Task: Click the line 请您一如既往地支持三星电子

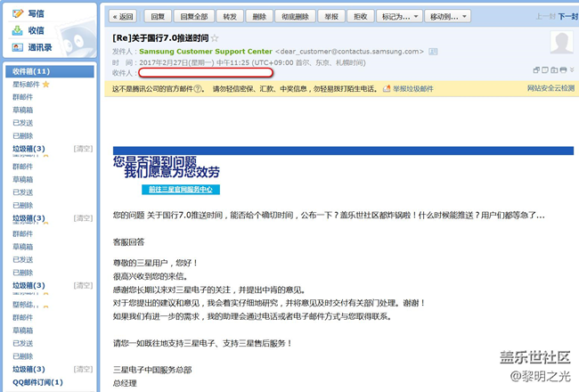Action: (202, 343)
